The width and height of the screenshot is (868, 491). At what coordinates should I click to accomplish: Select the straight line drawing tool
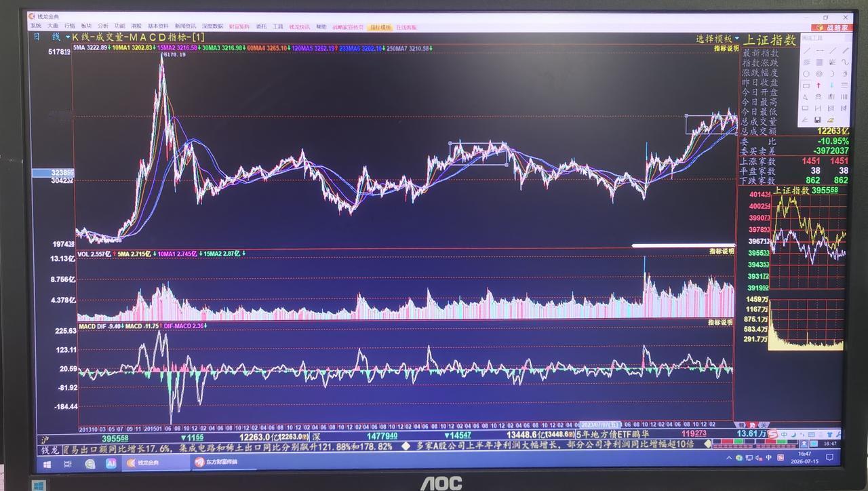coord(806,51)
